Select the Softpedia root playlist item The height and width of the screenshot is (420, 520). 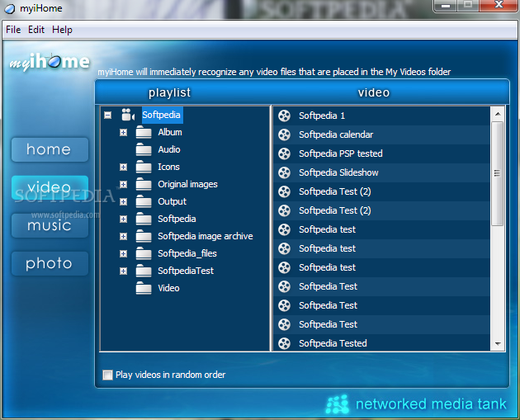tap(162, 115)
